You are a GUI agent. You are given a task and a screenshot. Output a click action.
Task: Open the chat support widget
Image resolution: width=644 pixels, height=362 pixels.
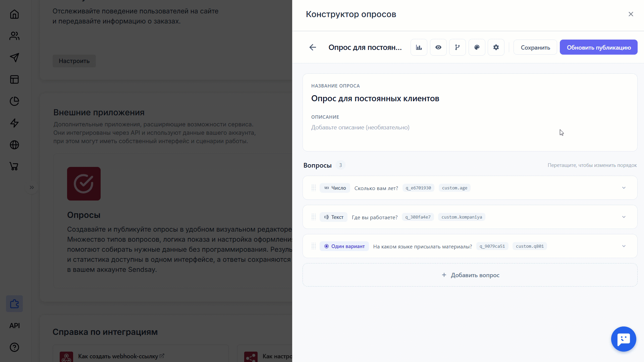pyautogui.click(x=624, y=339)
